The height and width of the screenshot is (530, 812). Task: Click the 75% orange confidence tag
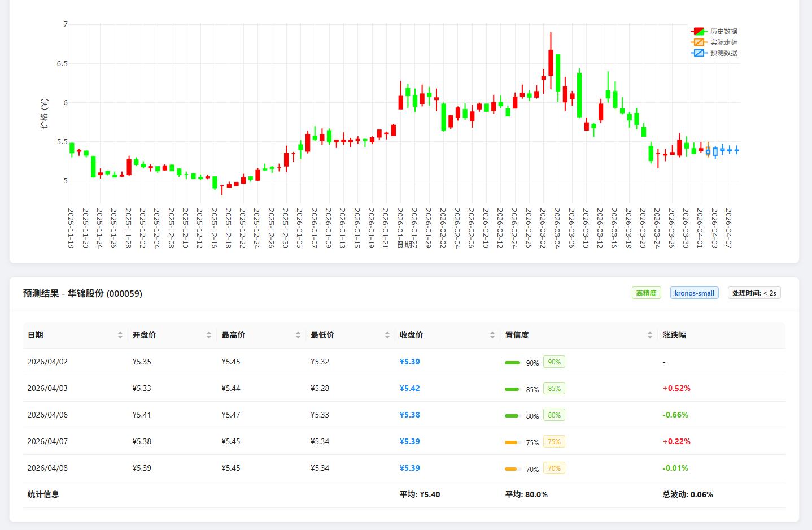[554, 442]
